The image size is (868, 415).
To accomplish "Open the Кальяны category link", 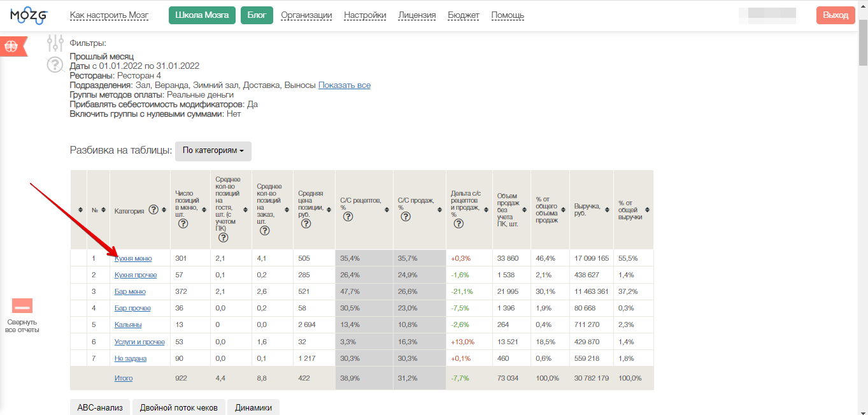I will pos(128,324).
